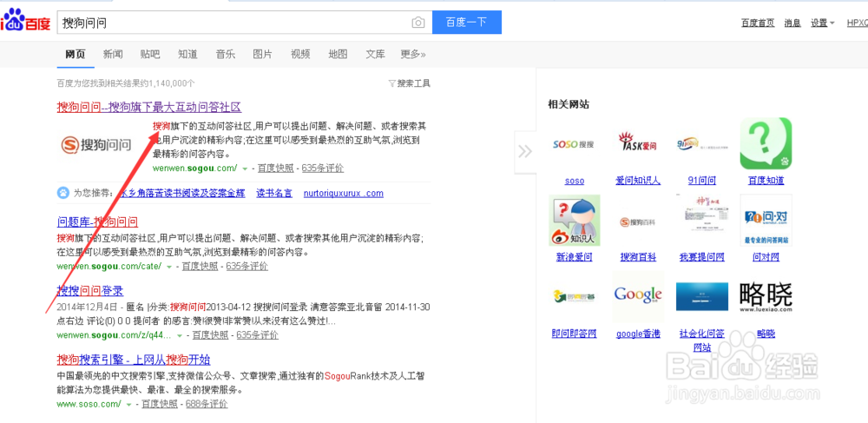Open the google香港 text link

coord(638,334)
